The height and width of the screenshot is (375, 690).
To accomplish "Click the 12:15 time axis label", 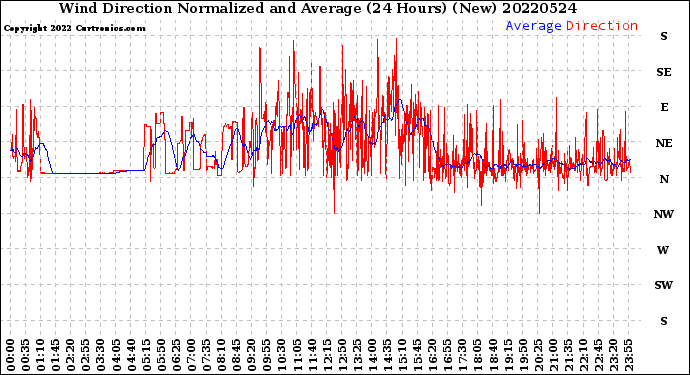I will click(x=327, y=355).
